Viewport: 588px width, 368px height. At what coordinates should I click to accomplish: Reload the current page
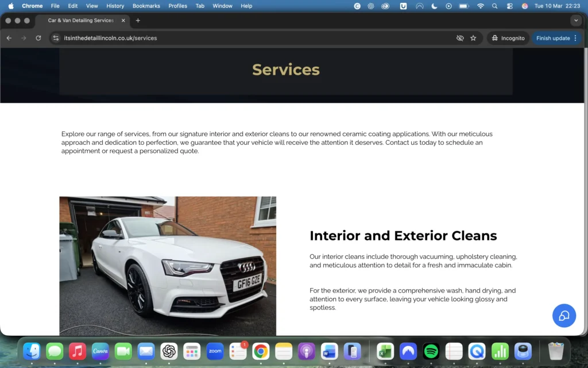38,38
